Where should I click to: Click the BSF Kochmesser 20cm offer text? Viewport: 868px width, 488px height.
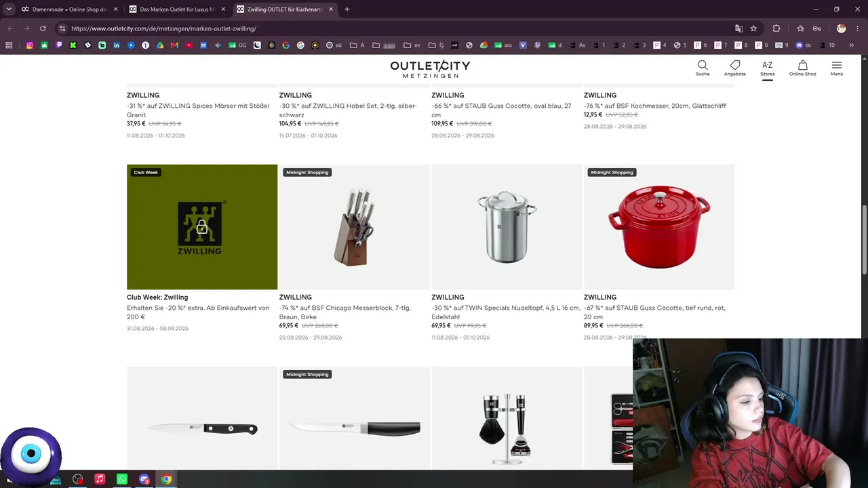click(655, 106)
